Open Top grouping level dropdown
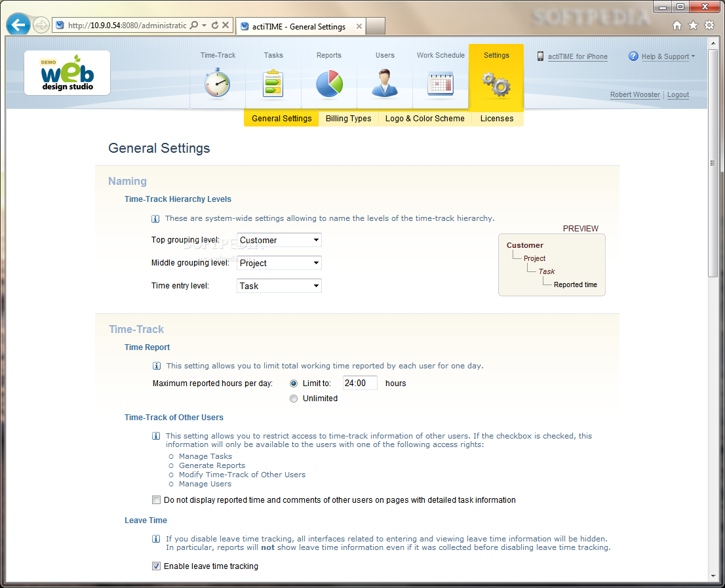This screenshot has height=588, width=725. pos(279,240)
